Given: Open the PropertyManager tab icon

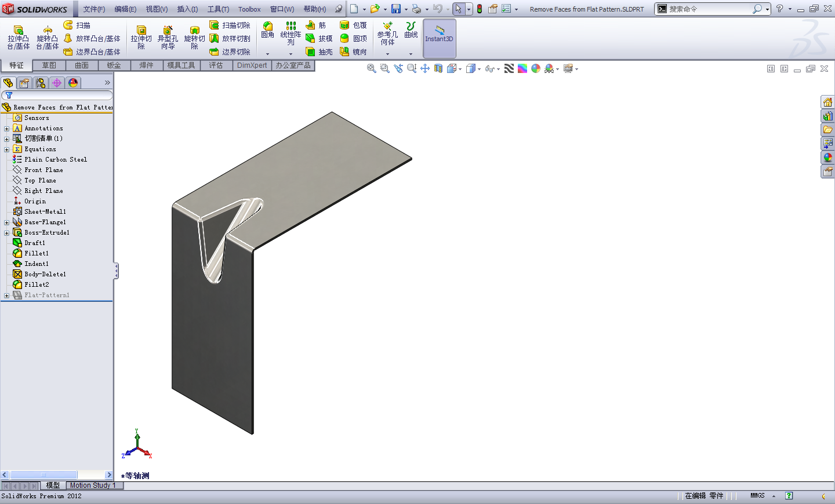Looking at the screenshot, I should (x=24, y=83).
